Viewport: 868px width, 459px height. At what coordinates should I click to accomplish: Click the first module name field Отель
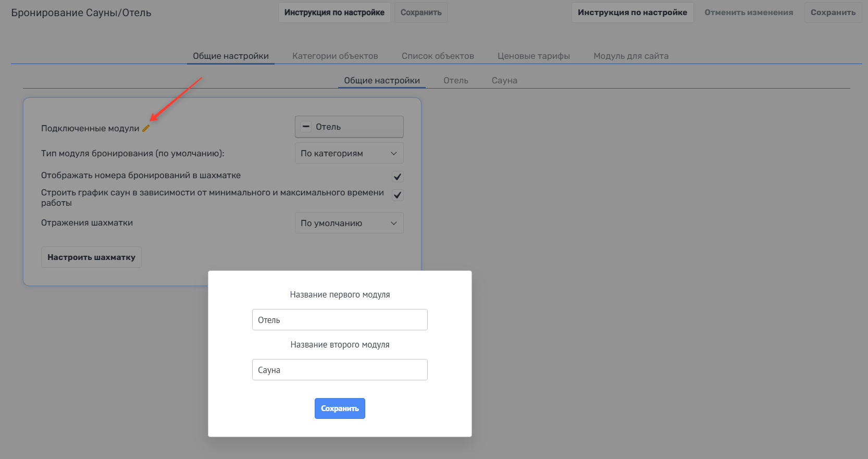coord(340,320)
